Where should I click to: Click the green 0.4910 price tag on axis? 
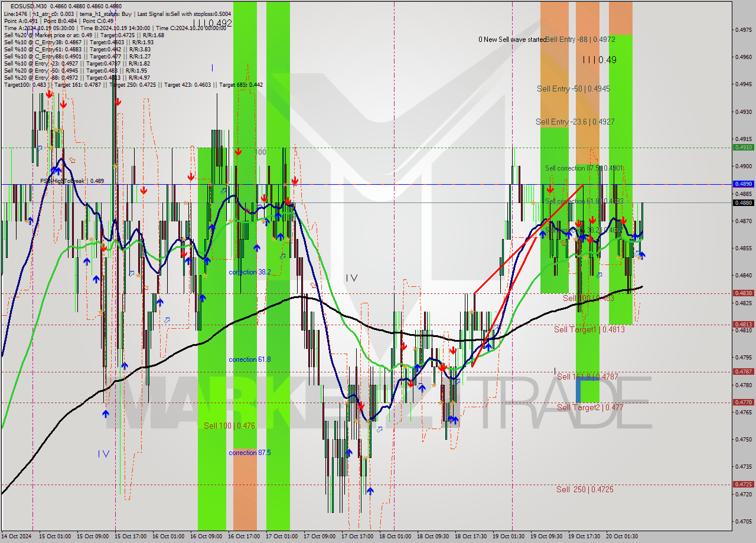[x=743, y=148]
